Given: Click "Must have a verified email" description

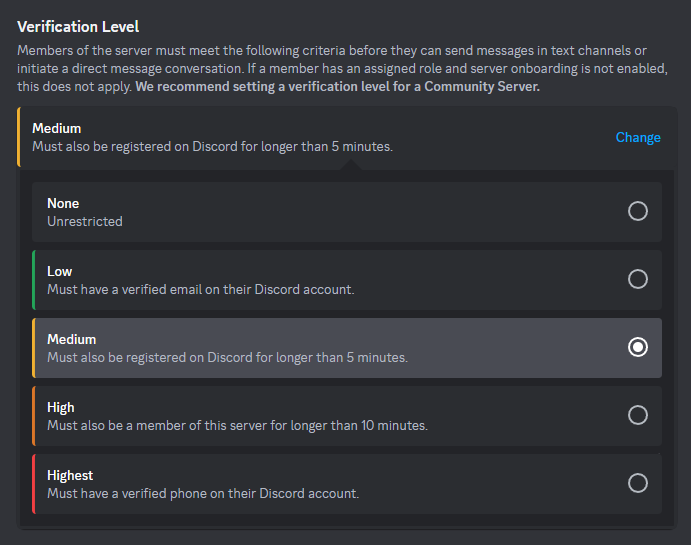Looking at the screenshot, I should point(200,289).
